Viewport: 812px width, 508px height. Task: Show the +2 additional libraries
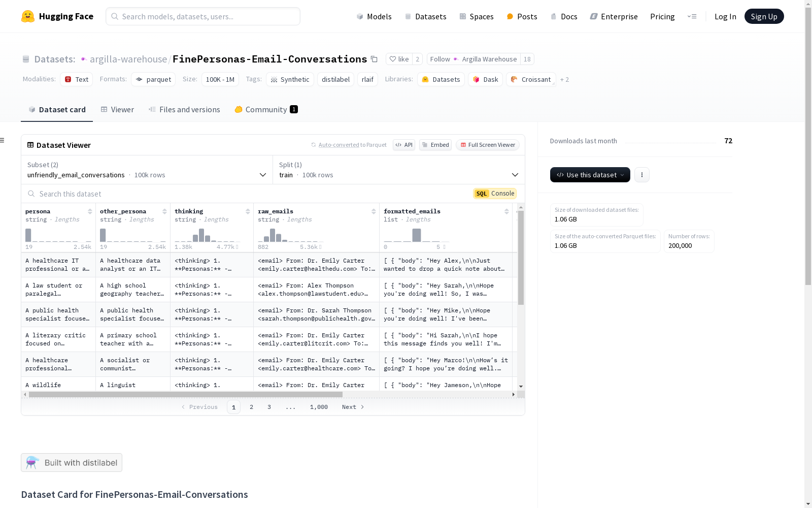(564, 79)
